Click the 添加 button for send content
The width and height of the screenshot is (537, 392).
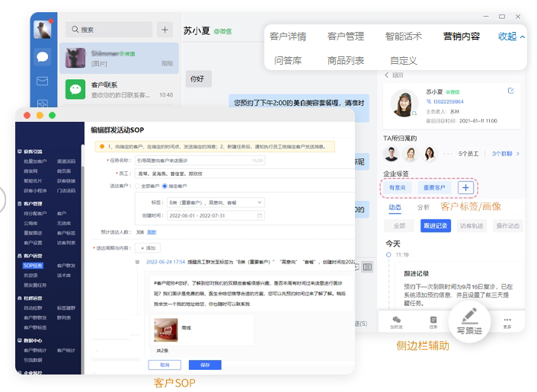(x=147, y=248)
